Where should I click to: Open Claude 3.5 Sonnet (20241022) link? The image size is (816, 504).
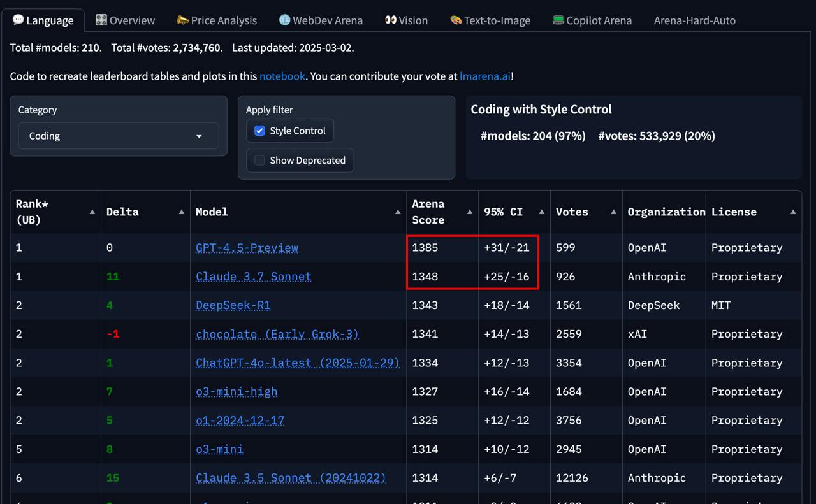point(291,478)
